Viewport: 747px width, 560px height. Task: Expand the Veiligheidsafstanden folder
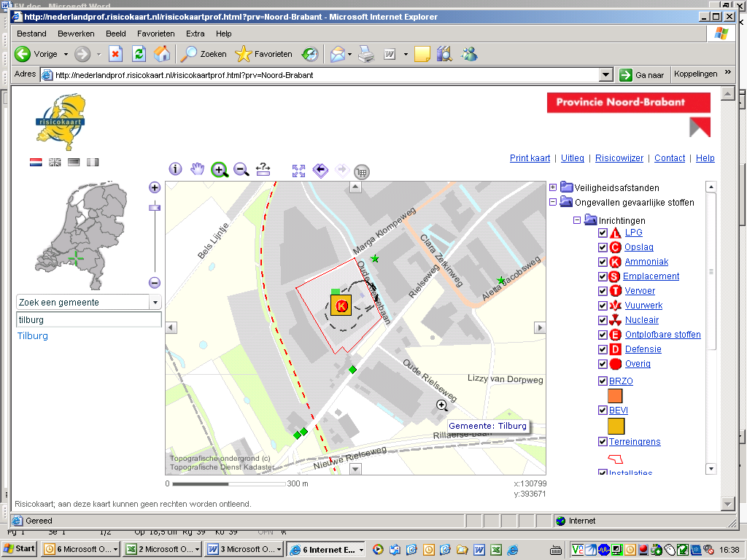553,187
